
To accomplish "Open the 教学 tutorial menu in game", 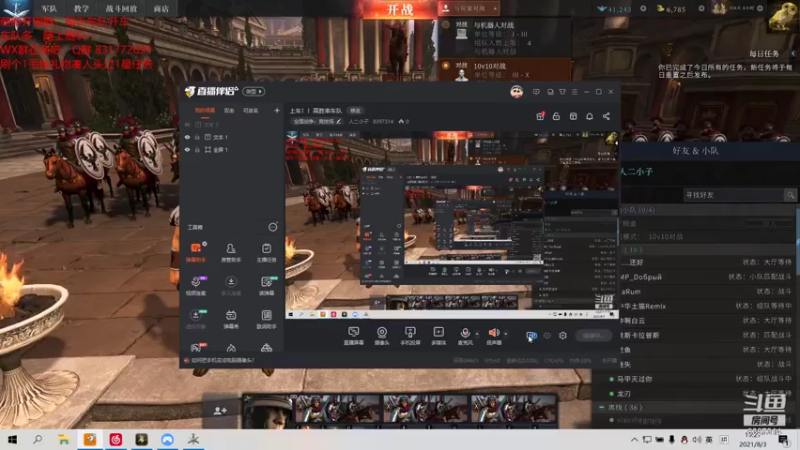I will (x=81, y=9).
